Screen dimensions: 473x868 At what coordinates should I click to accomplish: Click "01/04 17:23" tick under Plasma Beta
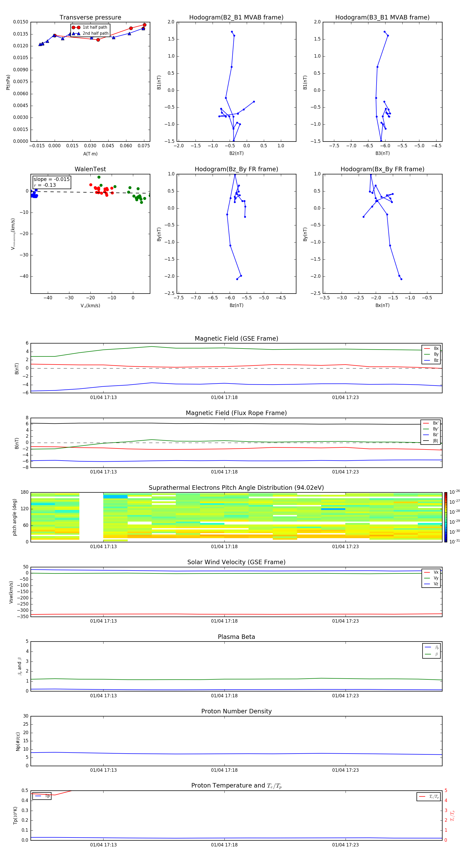[345, 696]
